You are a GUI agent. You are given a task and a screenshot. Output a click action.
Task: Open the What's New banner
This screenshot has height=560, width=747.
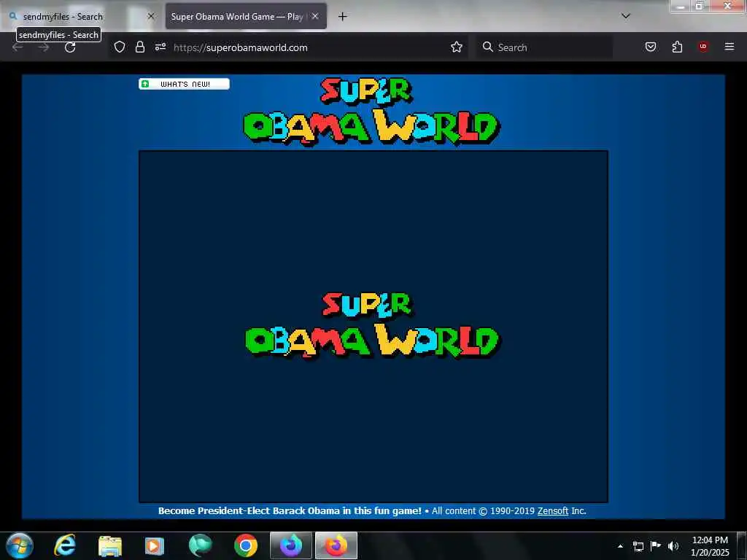pyautogui.click(x=184, y=84)
